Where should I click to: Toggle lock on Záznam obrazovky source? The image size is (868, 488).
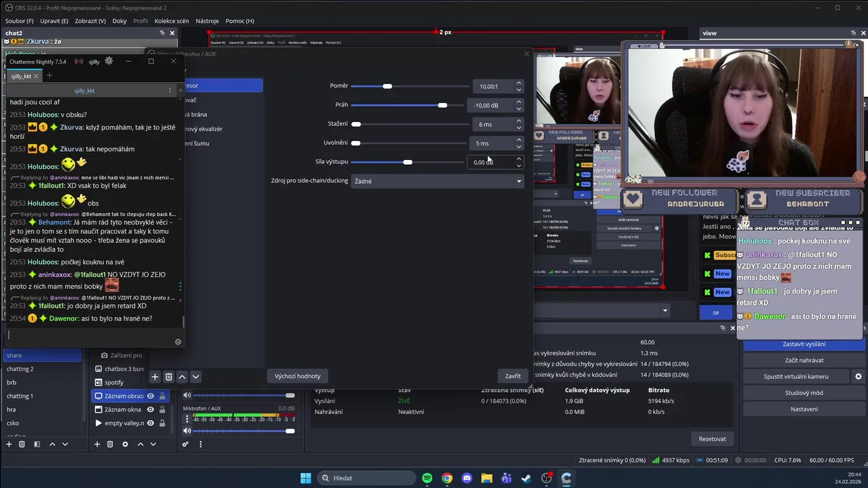(x=162, y=396)
